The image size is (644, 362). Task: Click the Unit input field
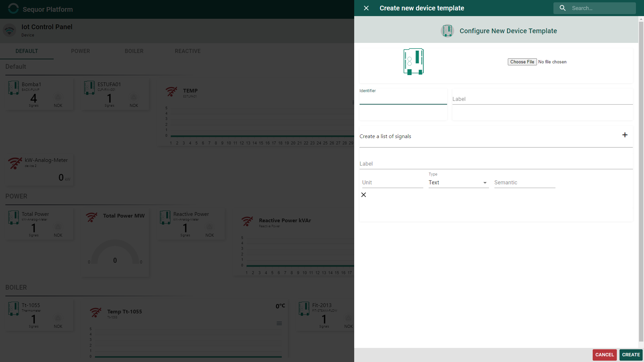click(x=392, y=183)
